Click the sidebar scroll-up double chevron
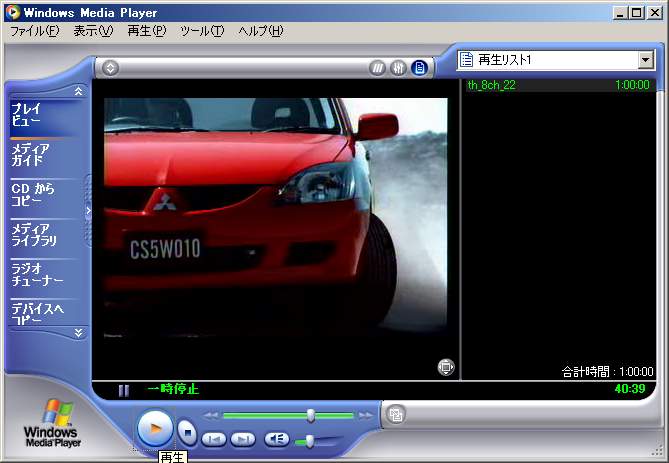The image size is (669, 463). pyautogui.click(x=78, y=91)
